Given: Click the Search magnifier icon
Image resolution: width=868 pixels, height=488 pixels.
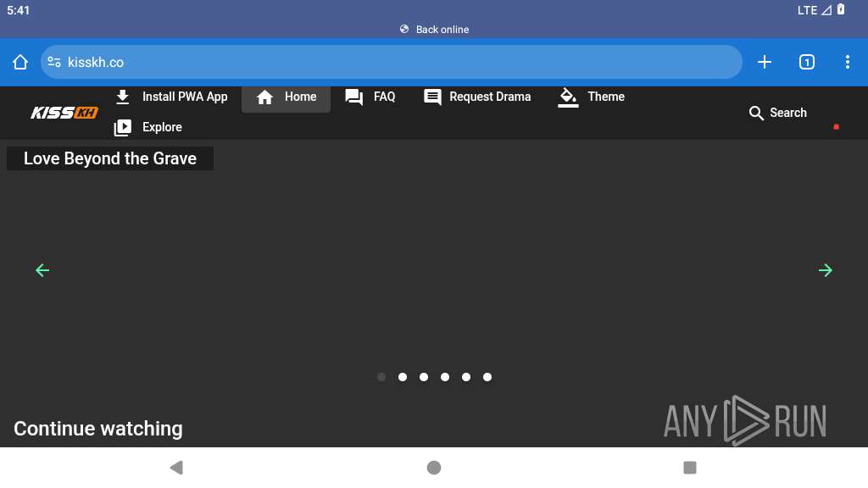Looking at the screenshot, I should 756,114.
